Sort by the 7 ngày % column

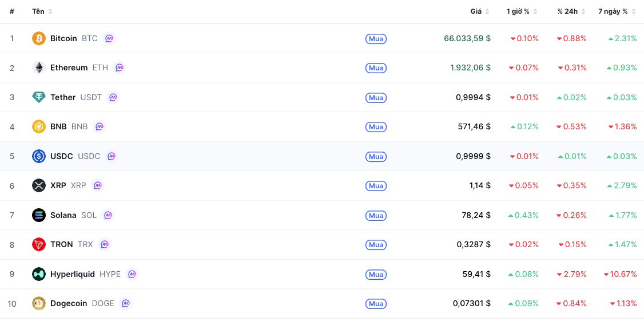[x=617, y=11]
